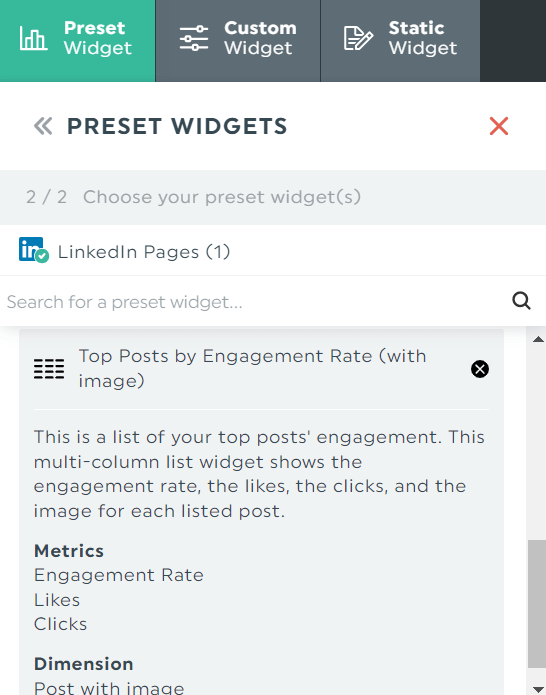The height and width of the screenshot is (695, 546).
Task: Dismiss the Top Posts widget via black X
Action: pos(480,369)
